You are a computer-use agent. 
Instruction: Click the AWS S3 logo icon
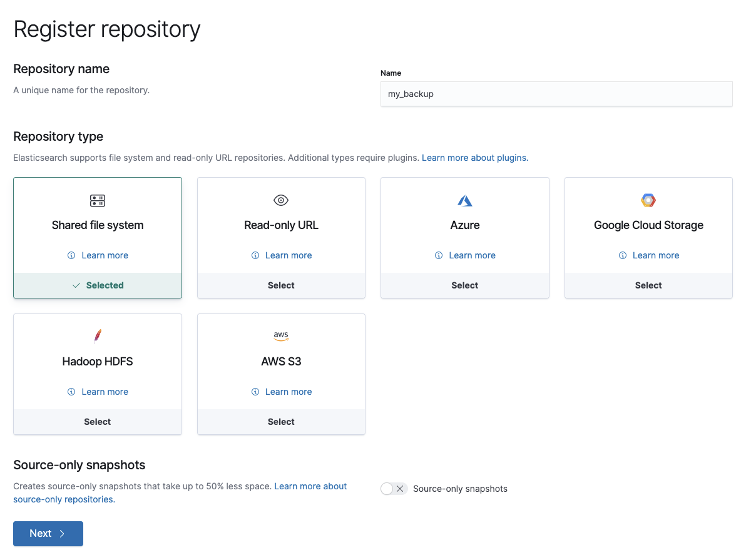click(x=280, y=336)
